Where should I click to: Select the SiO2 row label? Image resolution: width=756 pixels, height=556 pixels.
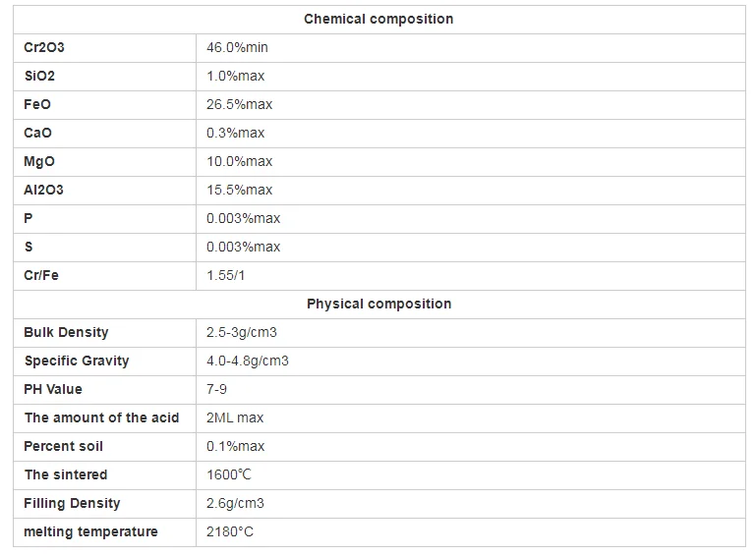tap(40, 76)
